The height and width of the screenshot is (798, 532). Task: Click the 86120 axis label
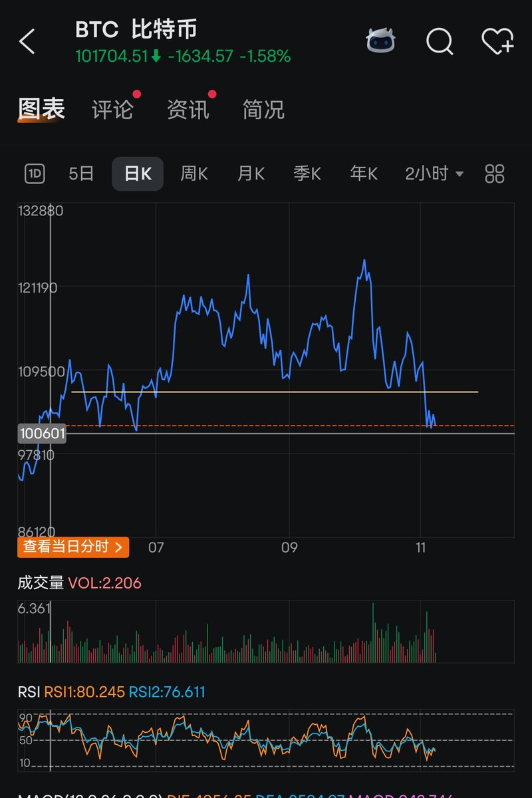[x=37, y=531]
